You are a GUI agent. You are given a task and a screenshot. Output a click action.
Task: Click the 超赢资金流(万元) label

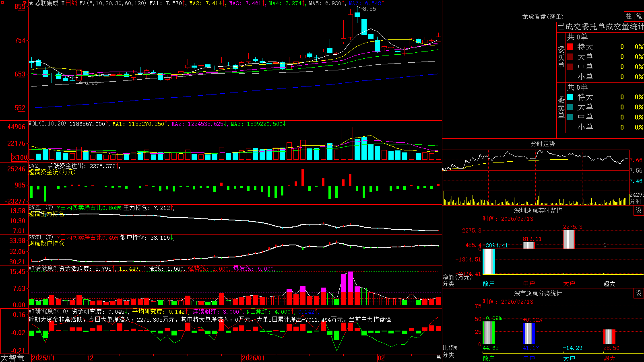click(x=52, y=172)
